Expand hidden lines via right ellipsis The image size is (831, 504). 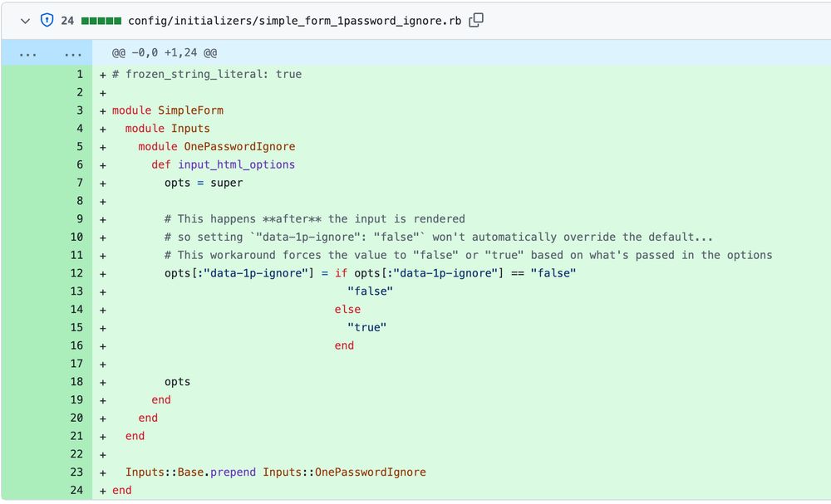[x=73, y=53]
